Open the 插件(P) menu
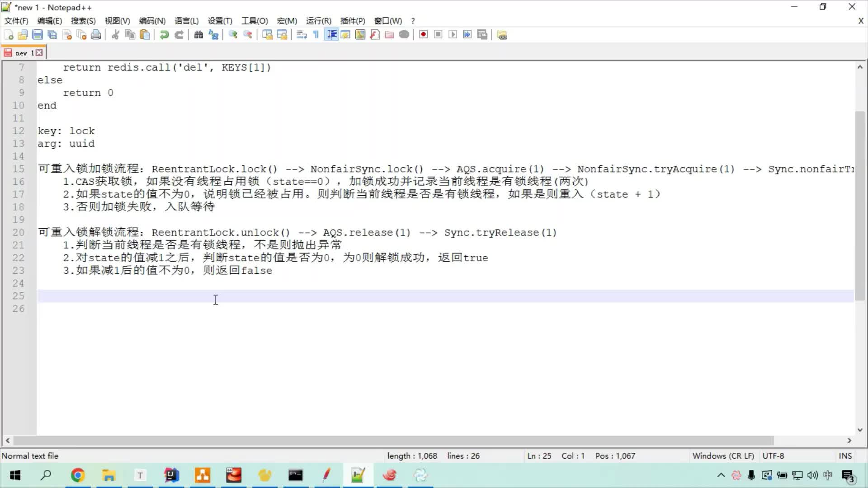 353,21
